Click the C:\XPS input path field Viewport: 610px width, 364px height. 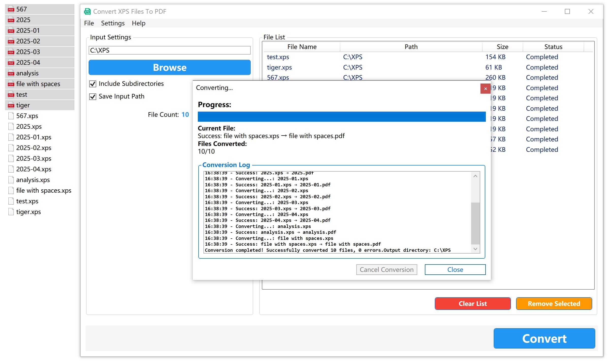tap(169, 50)
